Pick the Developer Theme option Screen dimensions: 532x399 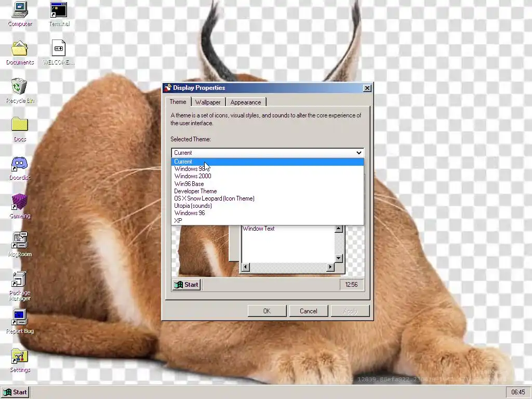[268, 191]
